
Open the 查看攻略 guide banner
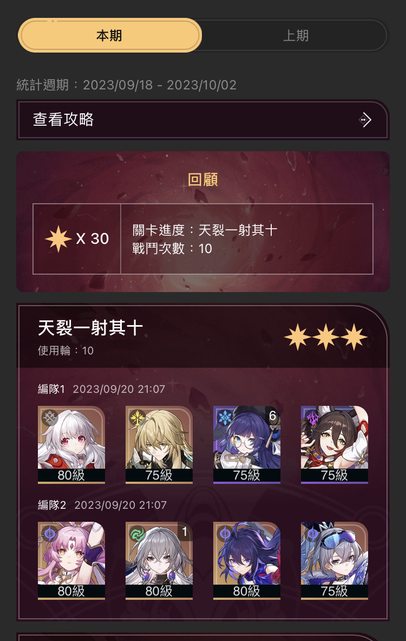[203, 120]
